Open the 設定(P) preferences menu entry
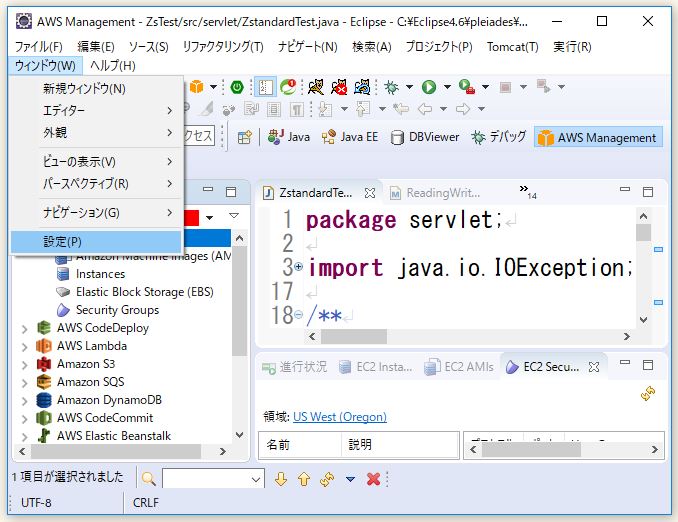The height and width of the screenshot is (522, 678). click(96, 242)
